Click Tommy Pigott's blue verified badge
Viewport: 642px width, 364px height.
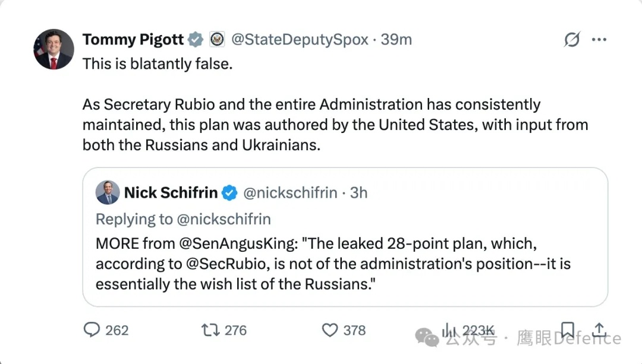point(196,40)
